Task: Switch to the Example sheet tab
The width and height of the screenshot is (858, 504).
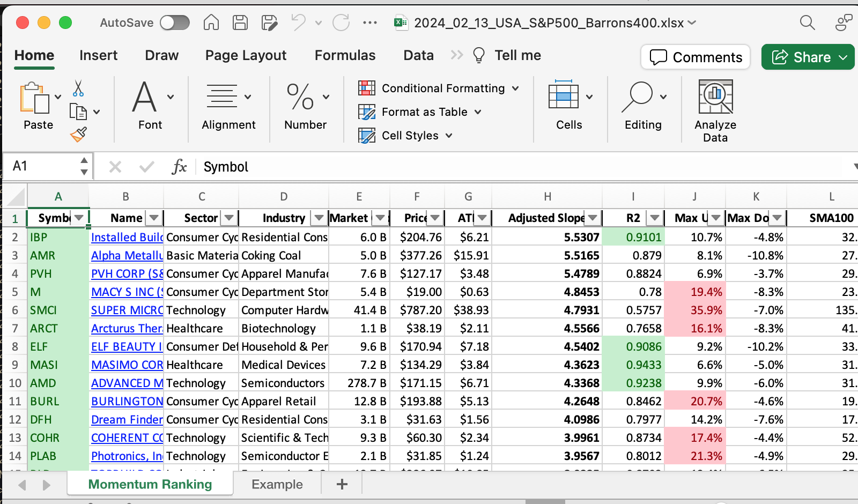Action: [277, 484]
